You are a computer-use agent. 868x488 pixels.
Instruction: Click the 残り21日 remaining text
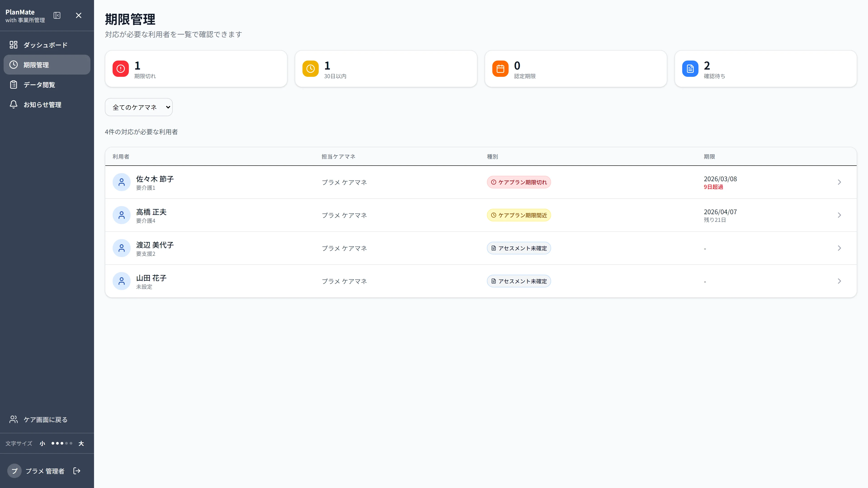(715, 220)
